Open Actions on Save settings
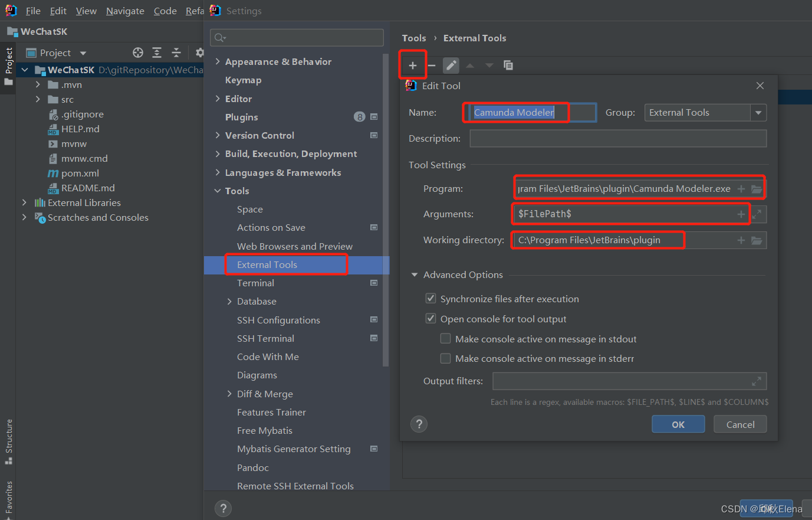 tap(271, 227)
